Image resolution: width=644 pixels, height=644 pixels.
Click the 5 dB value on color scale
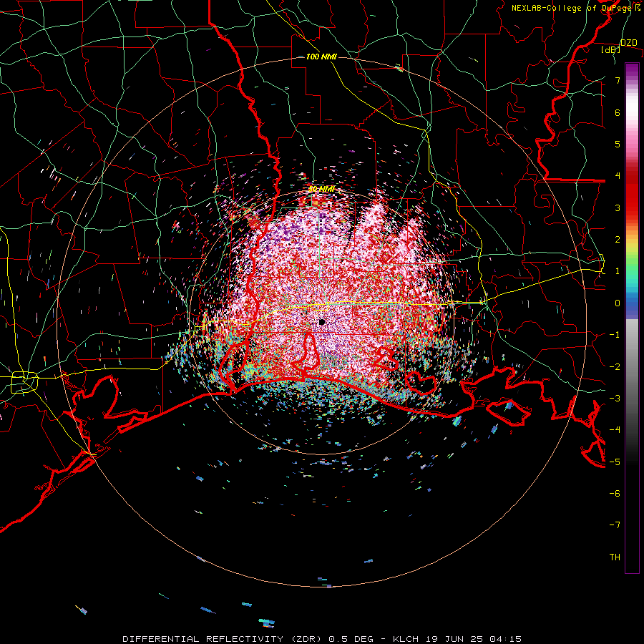point(618,144)
